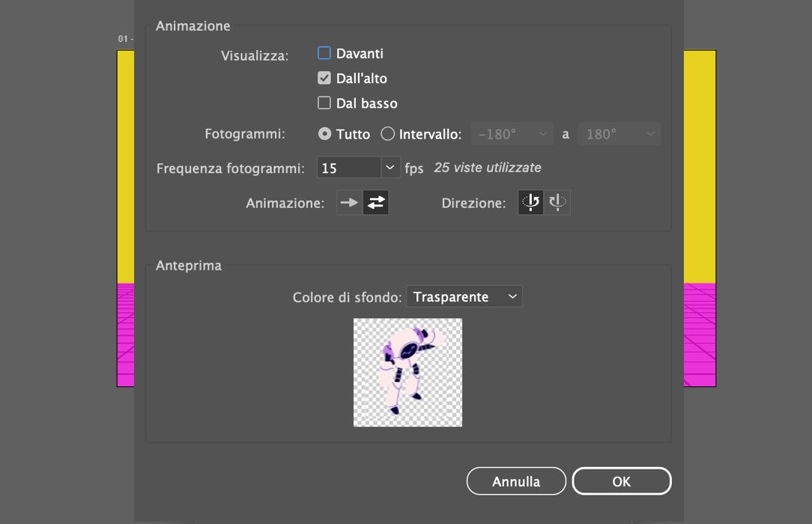Screen dimensions: 812x524
Task: Enable the Dal basso checkbox
Action: pos(324,103)
